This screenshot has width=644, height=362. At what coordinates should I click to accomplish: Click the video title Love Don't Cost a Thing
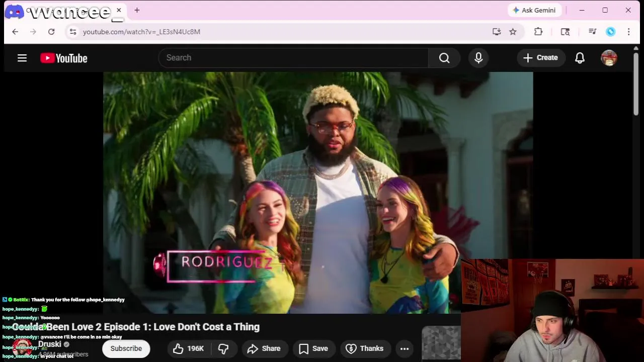(x=136, y=327)
